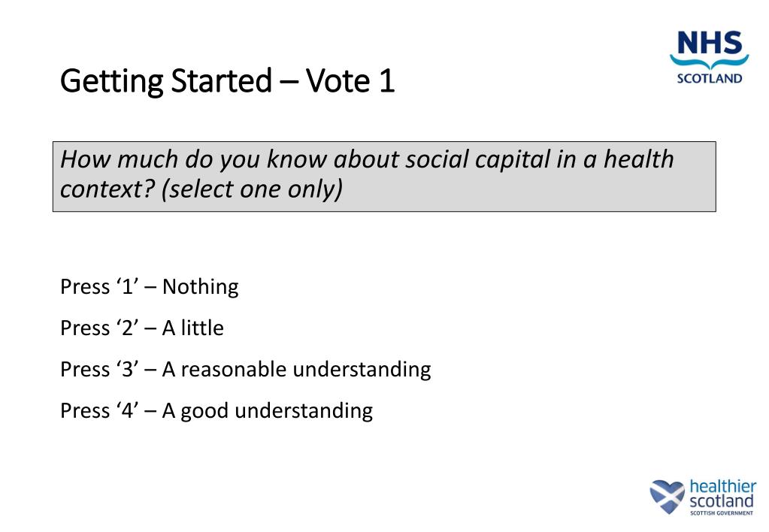This screenshot has height=532, width=769.
Task: Click 'Getting Started' in the slide title
Action: [165, 82]
